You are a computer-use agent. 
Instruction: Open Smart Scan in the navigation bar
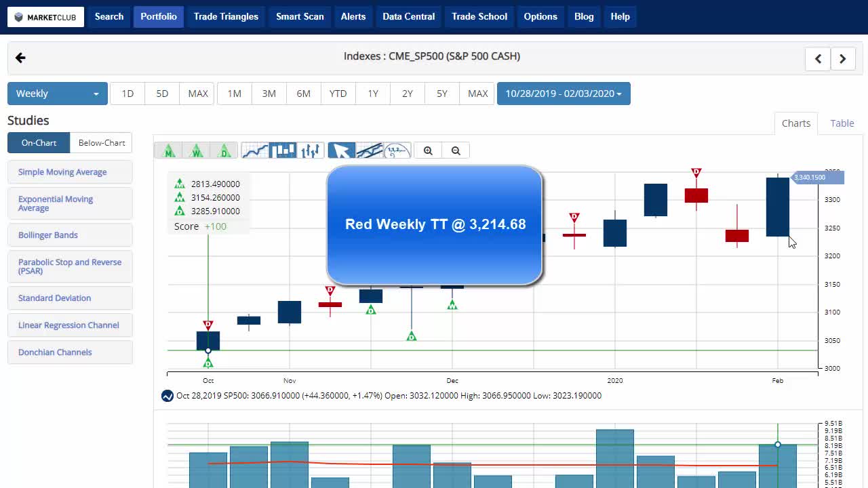point(300,17)
